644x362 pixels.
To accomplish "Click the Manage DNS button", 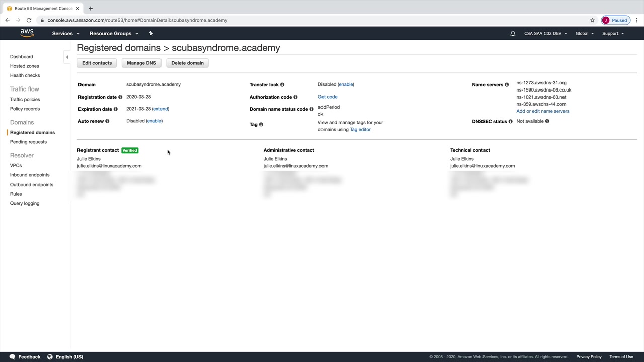I will 141,63.
